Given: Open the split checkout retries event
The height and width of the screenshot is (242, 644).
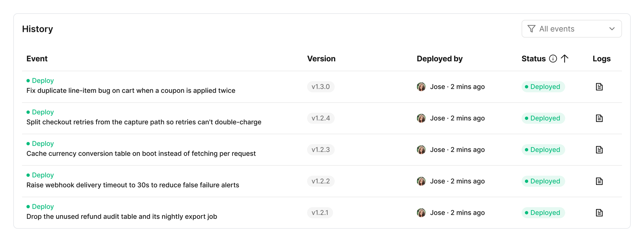Looking at the screenshot, I should pyautogui.click(x=144, y=122).
